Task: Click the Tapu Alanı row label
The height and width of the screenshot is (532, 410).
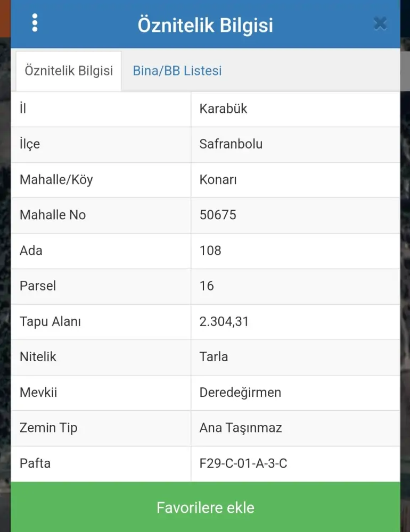Action: [50, 321]
